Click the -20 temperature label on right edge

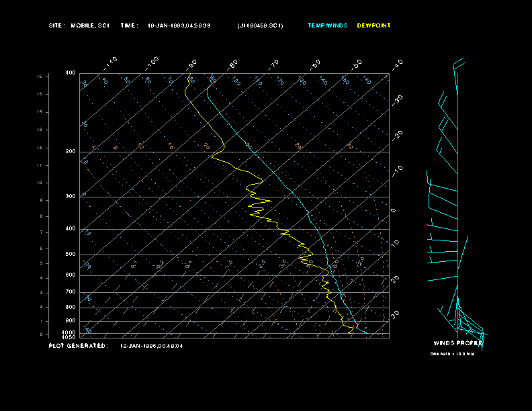397,136
